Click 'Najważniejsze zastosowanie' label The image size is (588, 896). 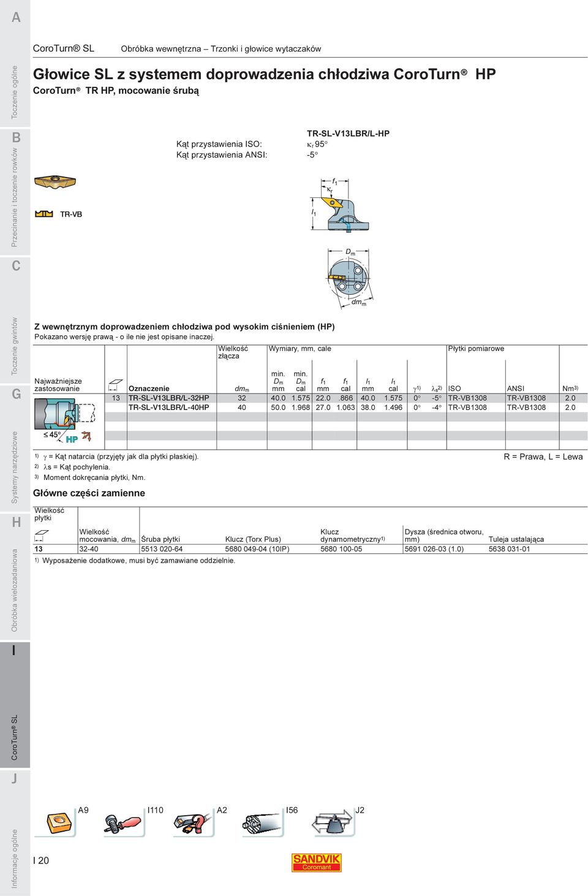[x=58, y=385]
